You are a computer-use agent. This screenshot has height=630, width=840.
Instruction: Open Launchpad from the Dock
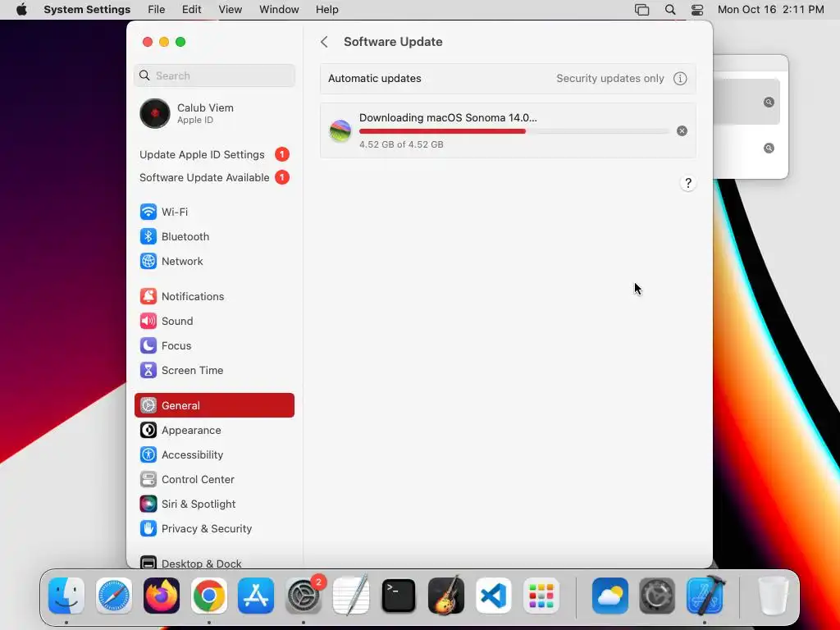pyautogui.click(x=541, y=596)
